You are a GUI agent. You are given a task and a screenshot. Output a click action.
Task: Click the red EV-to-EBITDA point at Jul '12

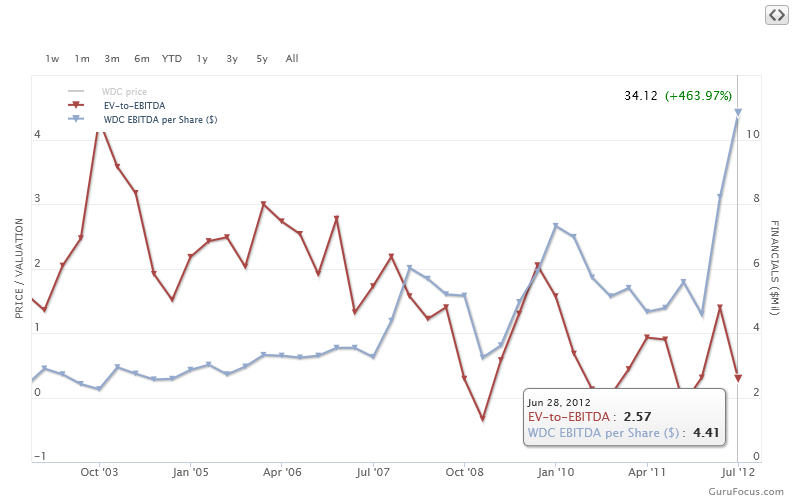[738, 378]
